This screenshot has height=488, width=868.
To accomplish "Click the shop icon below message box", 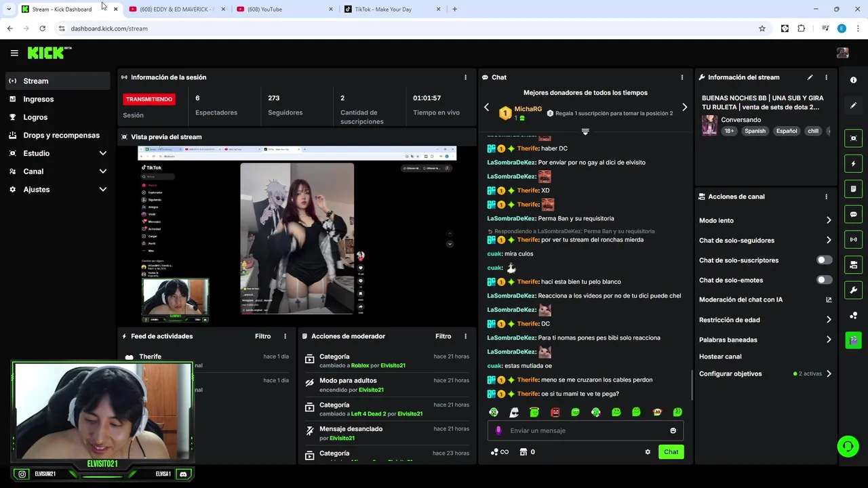I will coord(523,452).
